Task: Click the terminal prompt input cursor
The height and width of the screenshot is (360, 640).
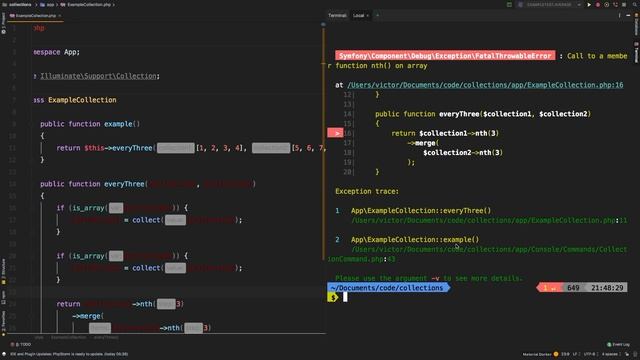Action: (345, 297)
